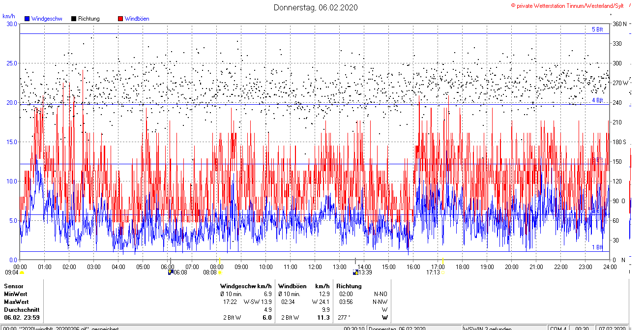
Task: Click the wind speed max time '17:22'
Action: (x=230, y=301)
